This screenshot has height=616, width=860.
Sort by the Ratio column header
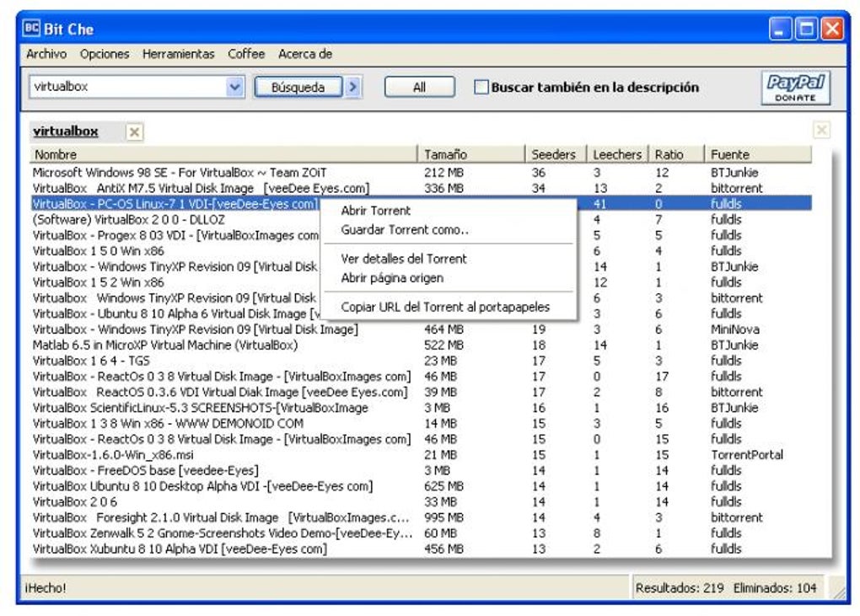[x=676, y=154]
